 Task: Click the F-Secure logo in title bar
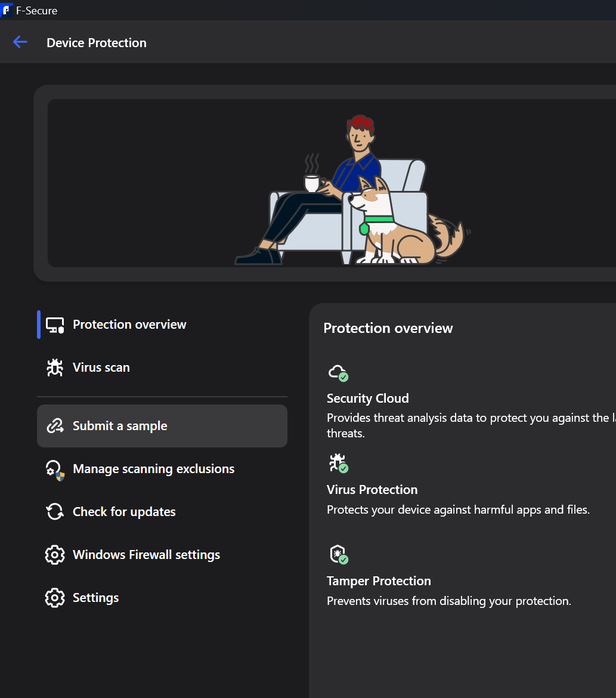tap(7, 10)
